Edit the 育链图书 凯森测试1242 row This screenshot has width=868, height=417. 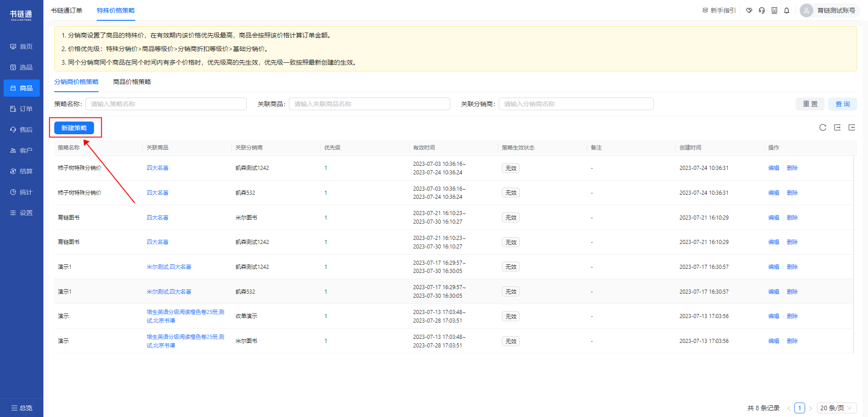tap(774, 242)
